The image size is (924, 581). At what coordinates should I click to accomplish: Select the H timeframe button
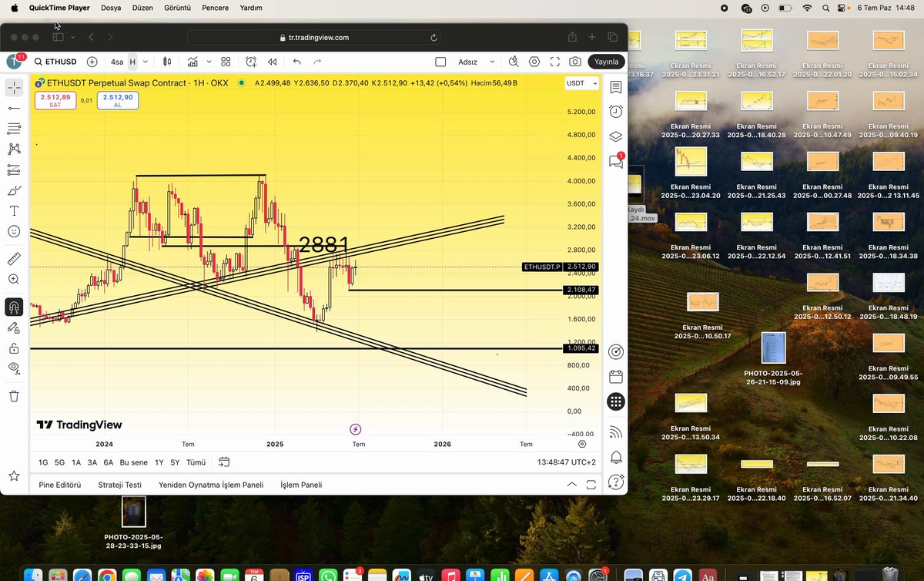tap(132, 62)
